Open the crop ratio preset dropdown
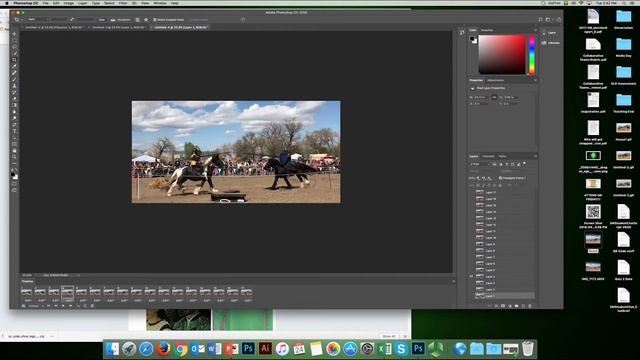The height and width of the screenshot is (360, 640). pyautogui.click(x=38, y=20)
